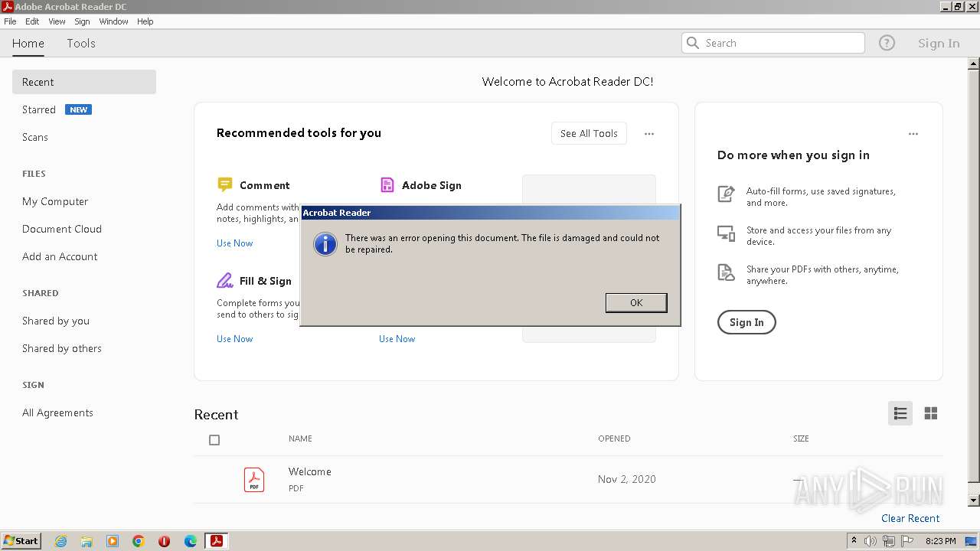Open the View menu
This screenshot has width=980, height=551.
57,21
